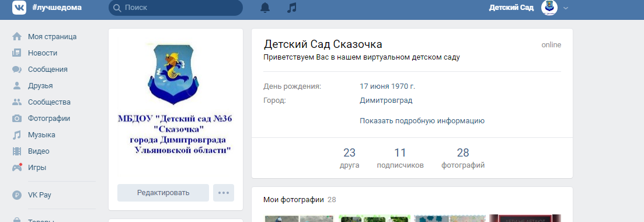Open Видео section

[39, 151]
